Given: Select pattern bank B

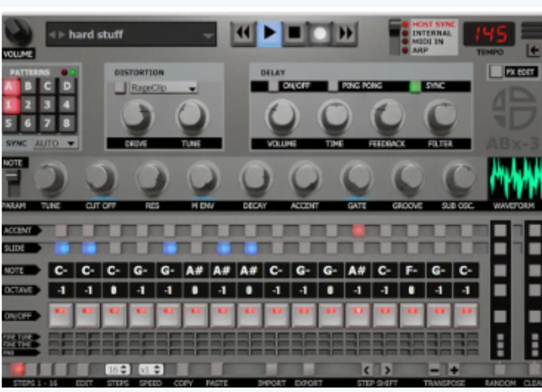Looking at the screenshot, I should click(x=28, y=86).
